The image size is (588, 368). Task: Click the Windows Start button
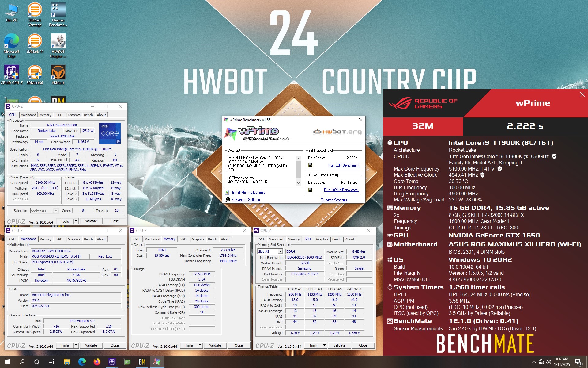pos(7,362)
